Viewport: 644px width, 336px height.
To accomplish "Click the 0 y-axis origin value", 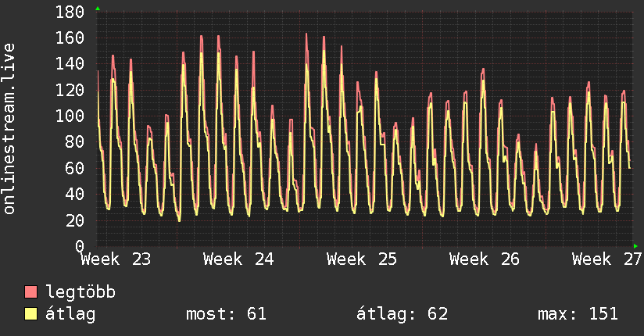I will [x=80, y=246].
